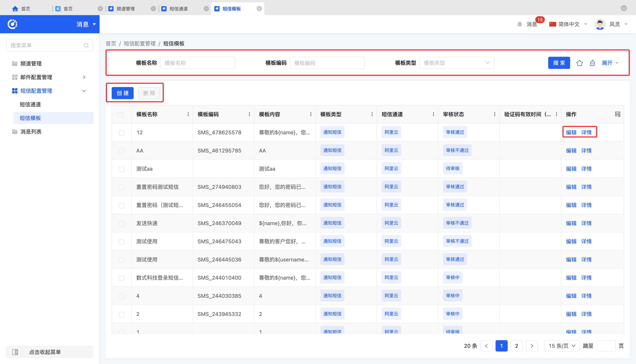Close the 短信通道 tab

coord(206,9)
